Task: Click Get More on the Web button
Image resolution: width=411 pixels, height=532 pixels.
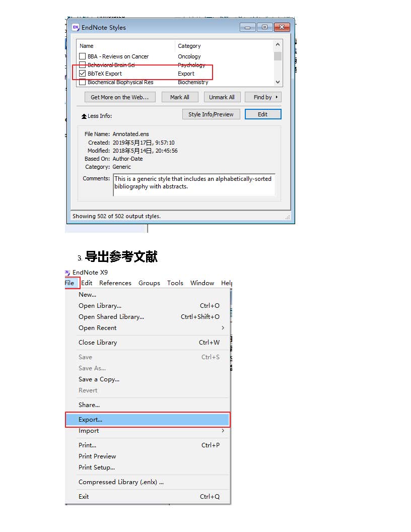Action: (120, 97)
